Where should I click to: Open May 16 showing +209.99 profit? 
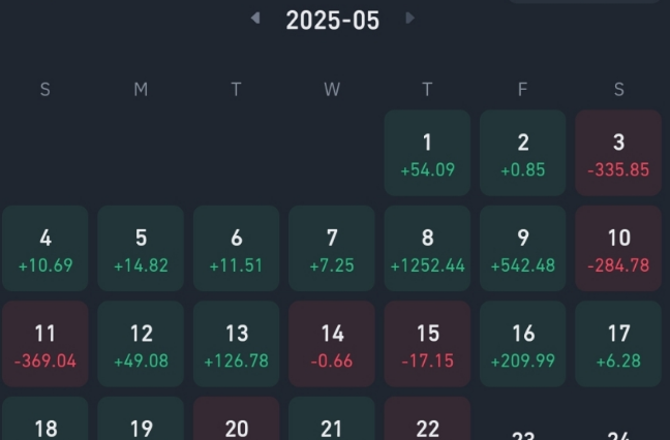[523, 345]
